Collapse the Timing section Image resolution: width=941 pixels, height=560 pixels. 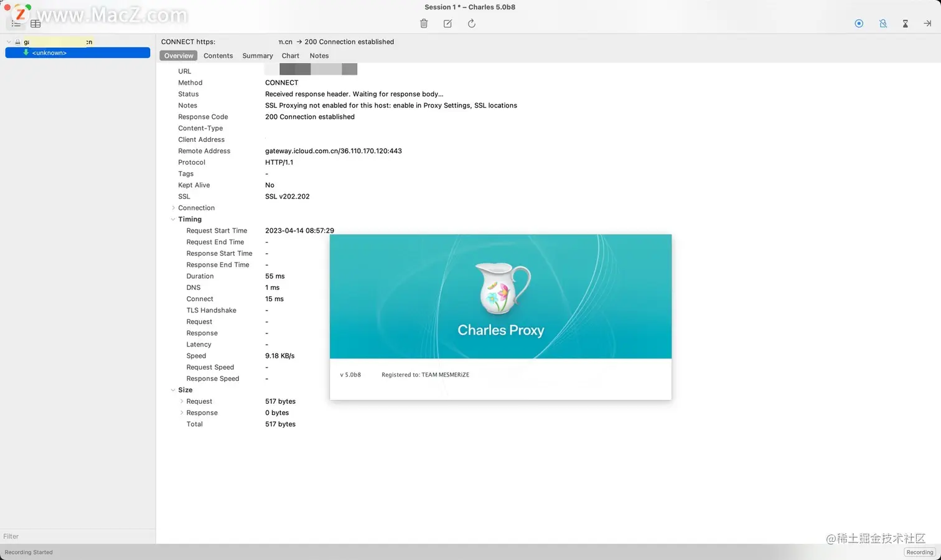click(x=173, y=219)
